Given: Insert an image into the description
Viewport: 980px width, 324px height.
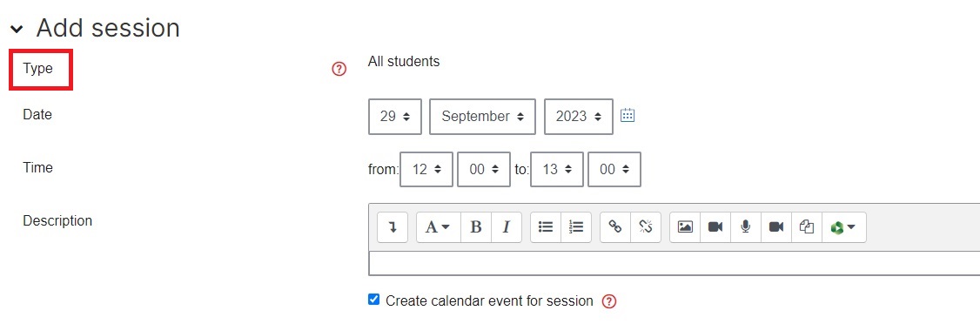Looking at the screenshot, I should pos(685,227).
